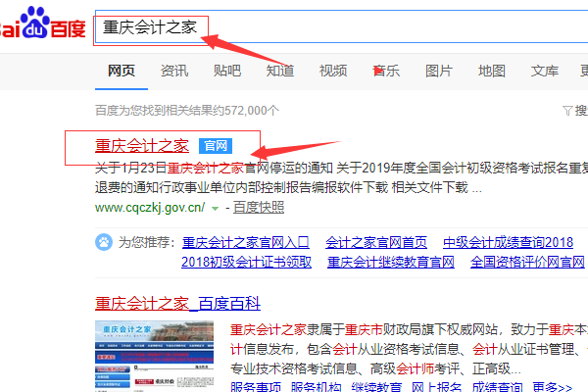Screen dimensions: 588x392
Task: Expand the green arrow beside URL
Action: pos(215,209)
